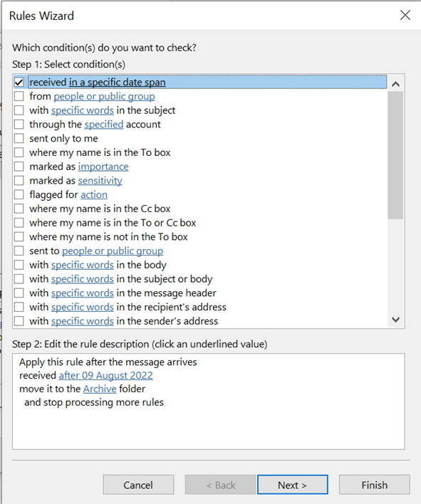Check 'from people or public group' condition
Image resolution: width=421 pixels, height=504 pixels.
point(19,96)
